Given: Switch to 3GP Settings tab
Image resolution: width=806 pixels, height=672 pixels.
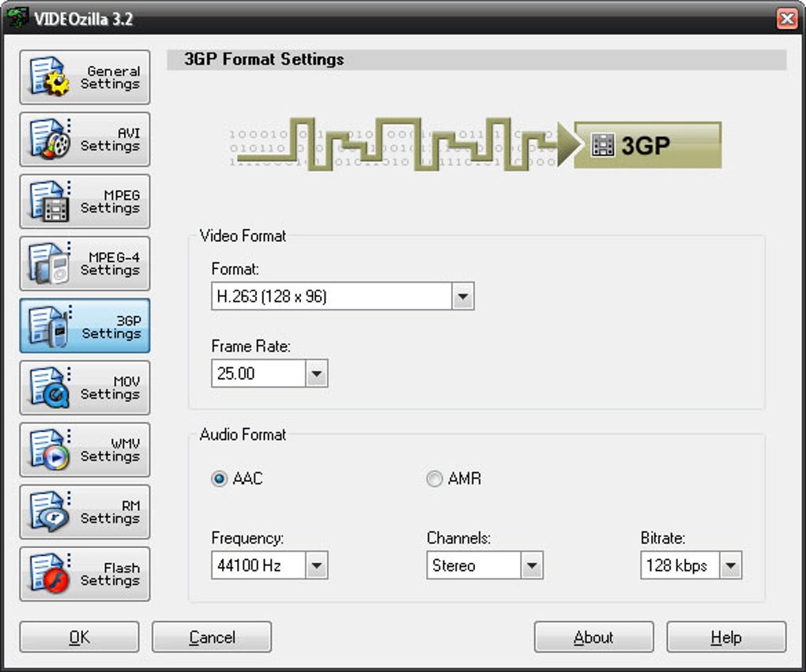Looking at the screenshot, I should (x=85, y=326).
